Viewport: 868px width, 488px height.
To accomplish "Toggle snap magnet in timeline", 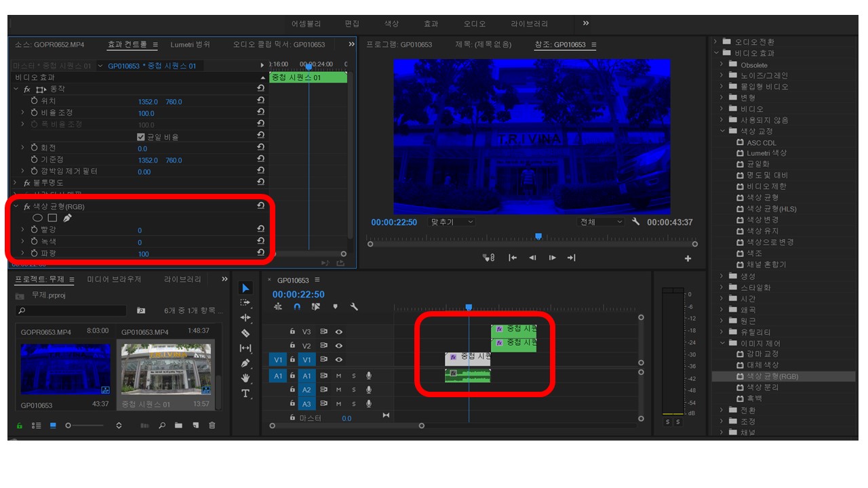I will tap(297, 306).
